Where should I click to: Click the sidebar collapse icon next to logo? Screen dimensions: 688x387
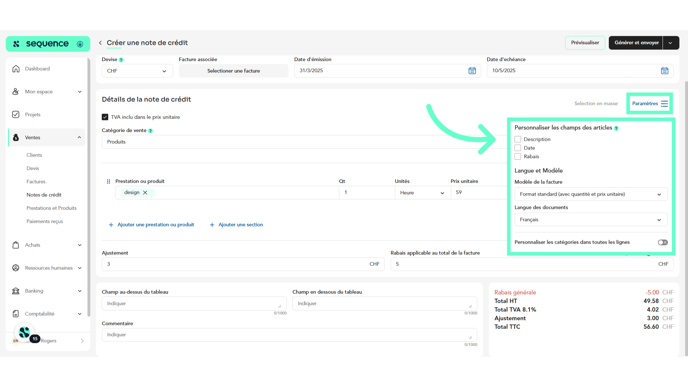click(80, 44)
